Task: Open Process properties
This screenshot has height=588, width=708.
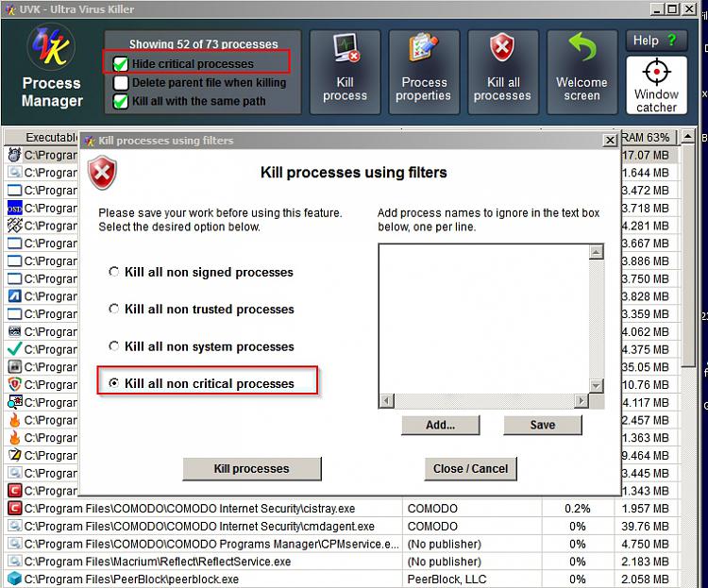Action: pyautogui.click(x=424, y=73)
